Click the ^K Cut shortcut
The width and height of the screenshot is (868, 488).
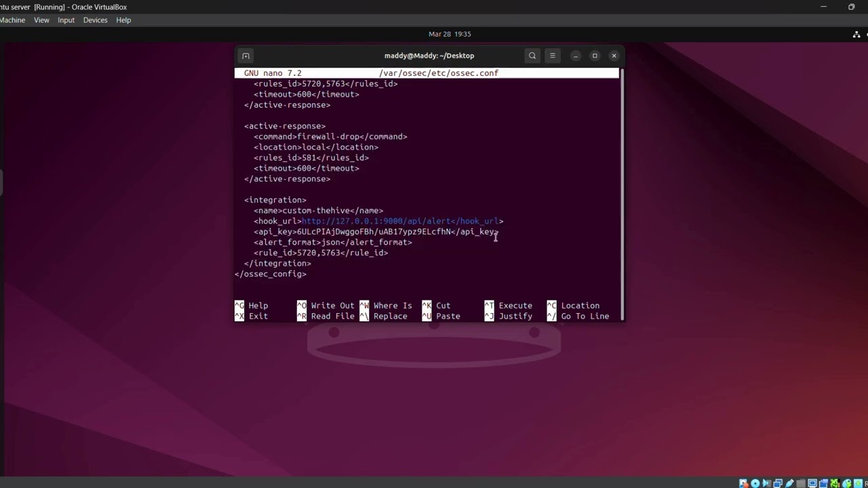click(436, 306)
